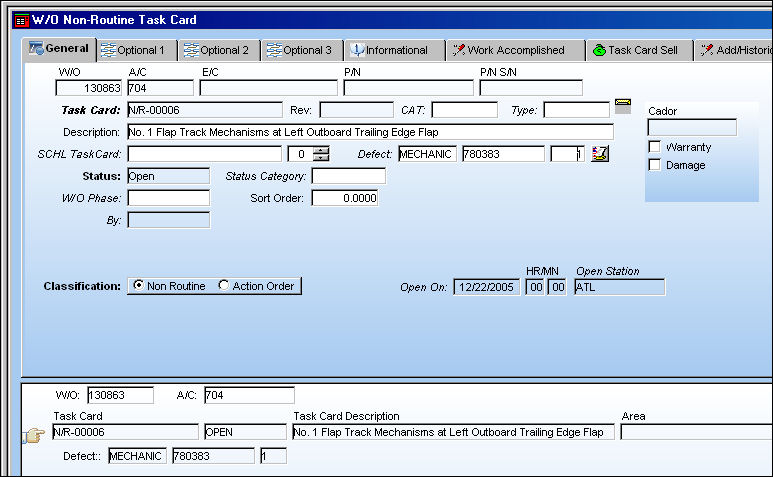This screenshot has height=477, width=773.
Task: Click the Informational tab icon
Action: pyautogui.click(x=357, y=50)
